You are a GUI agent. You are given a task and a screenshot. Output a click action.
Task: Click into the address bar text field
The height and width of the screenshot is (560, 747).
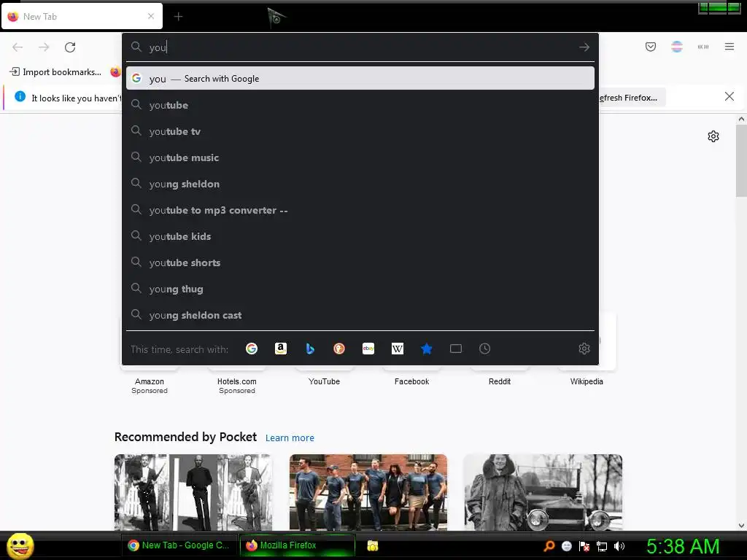(x=360, y=47)
